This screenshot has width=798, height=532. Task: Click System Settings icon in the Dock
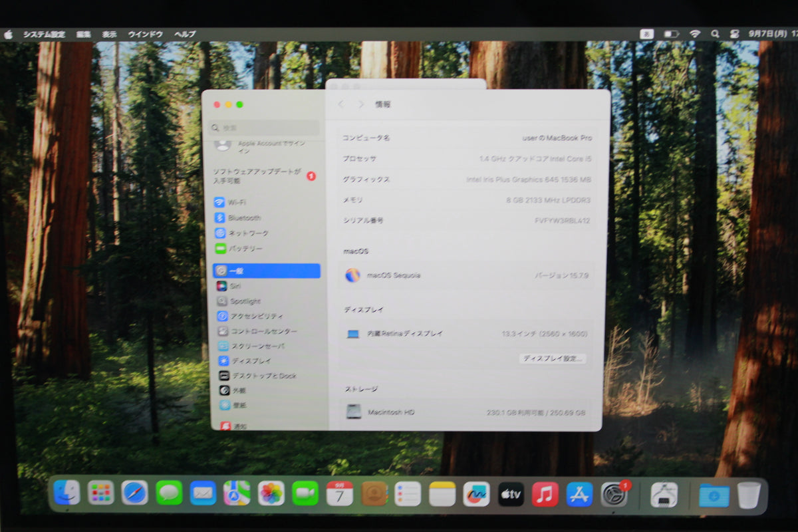pos(614,494)
